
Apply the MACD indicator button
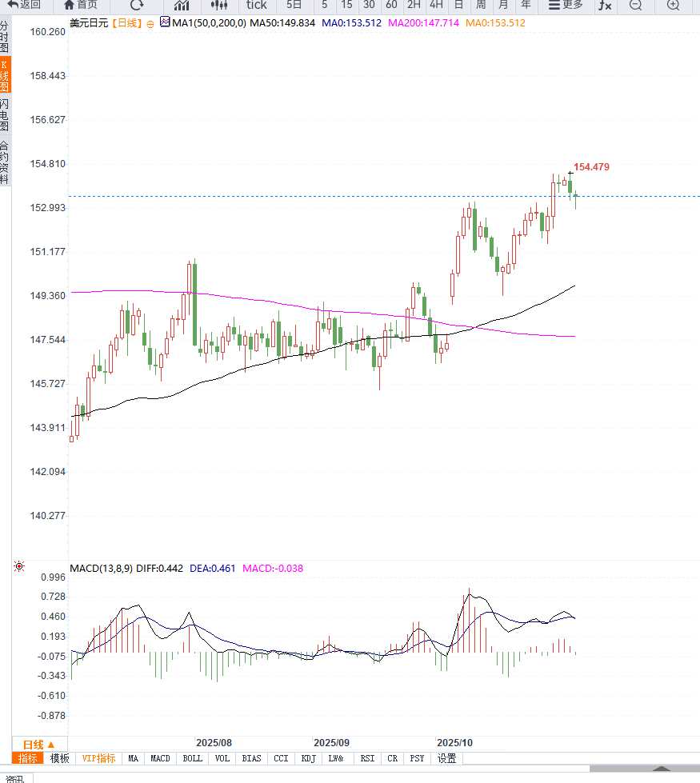tap(160, 758)
